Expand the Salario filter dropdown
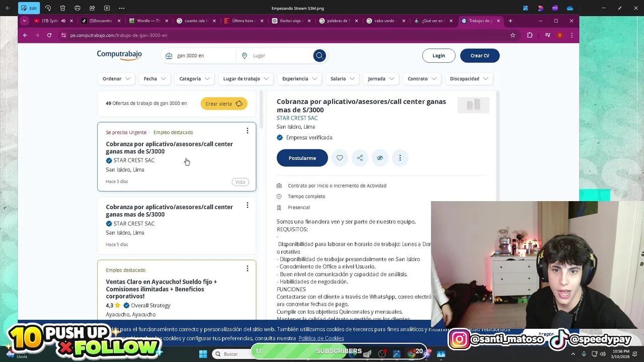This screenshot has height=362, width=644. [343, 78]
